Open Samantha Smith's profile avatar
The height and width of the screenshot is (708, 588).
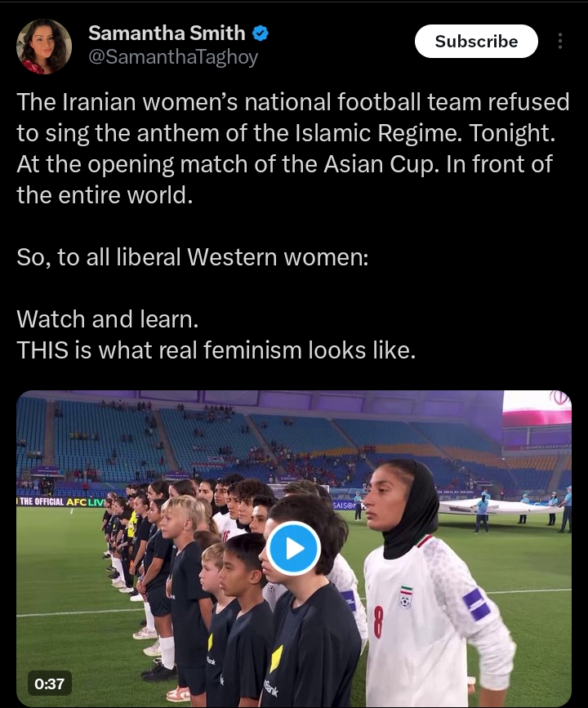44,46
